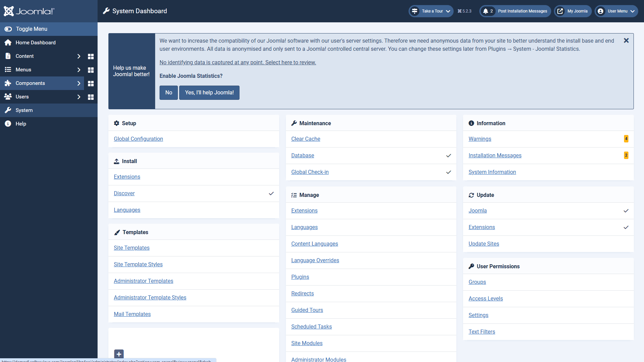Open the Clear Cache maintenance link
This screenshot has height=362, width=644.
click(x=306, y=139)
